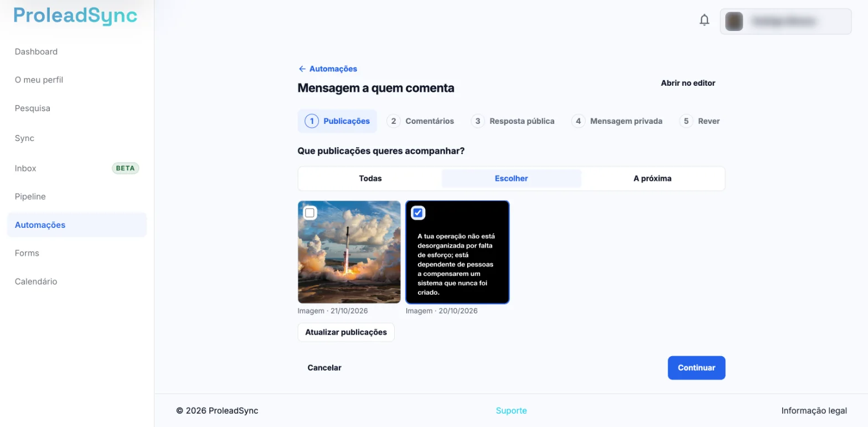Open the notifications bell
Screen dimensions: 868x427
tap(704, 20)
